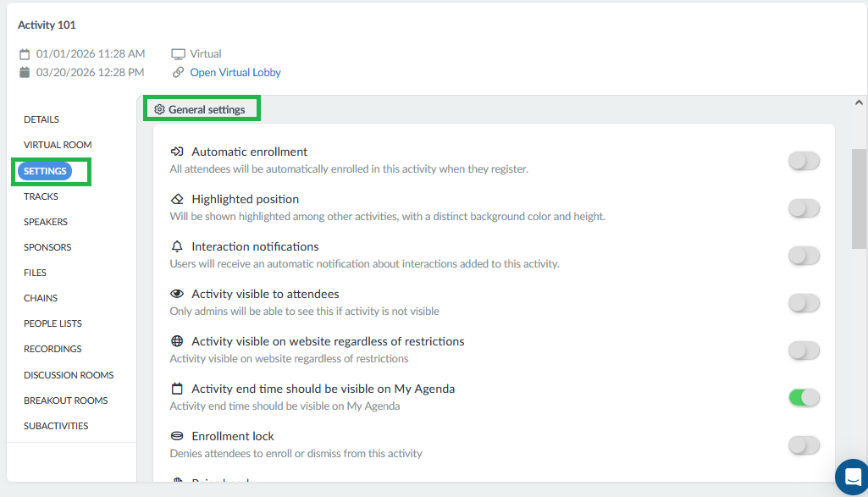Viewport: 868px width, 497px height.
Task: Click the chat support bubble icon
Action: [853, 477]
